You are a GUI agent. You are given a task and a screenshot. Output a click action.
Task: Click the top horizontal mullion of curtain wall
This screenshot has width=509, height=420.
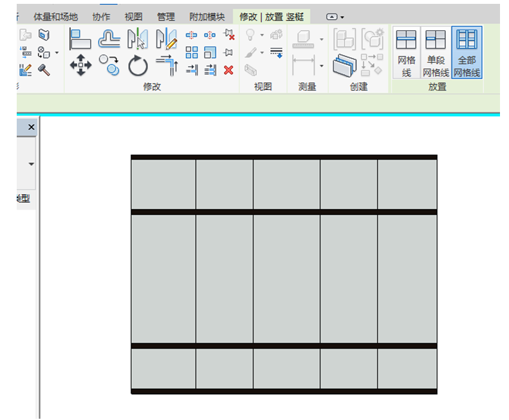pyautogui.click(x=284, y=157)
